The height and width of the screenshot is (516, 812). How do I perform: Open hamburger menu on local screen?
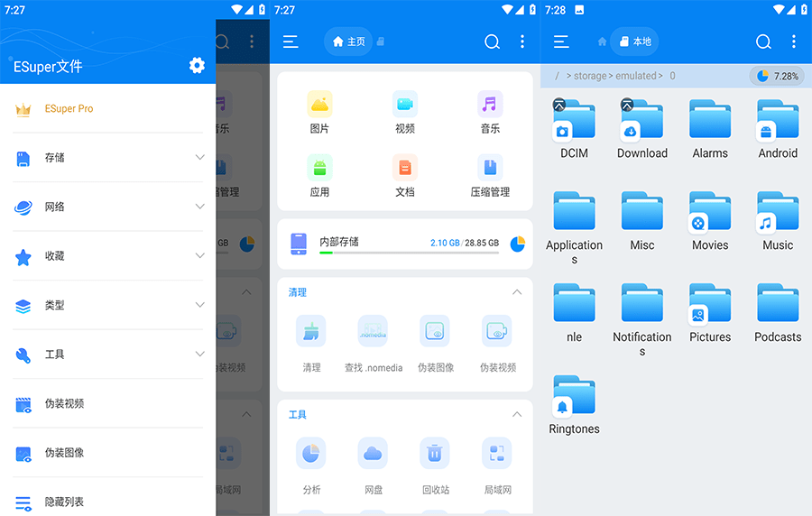[561, 41]
